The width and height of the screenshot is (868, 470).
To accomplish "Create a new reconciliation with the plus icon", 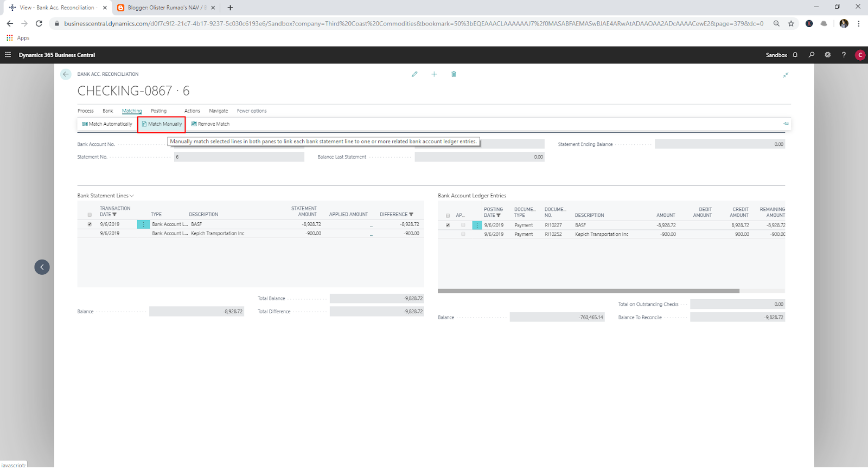I will click(x=434, y=74).
